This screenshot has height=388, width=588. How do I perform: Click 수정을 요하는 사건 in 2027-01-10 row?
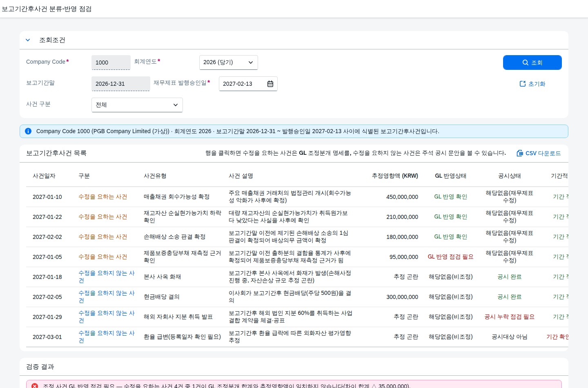[x=103, y=197]
